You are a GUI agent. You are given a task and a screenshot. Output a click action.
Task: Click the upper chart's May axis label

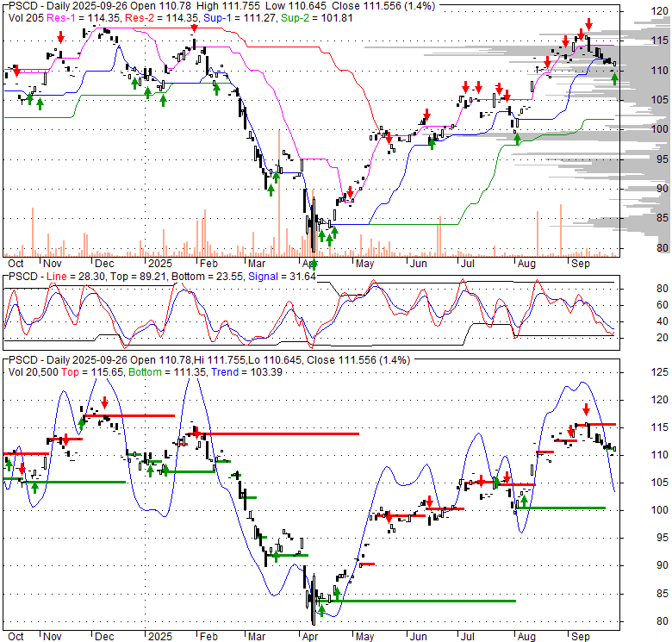point(364,264)
